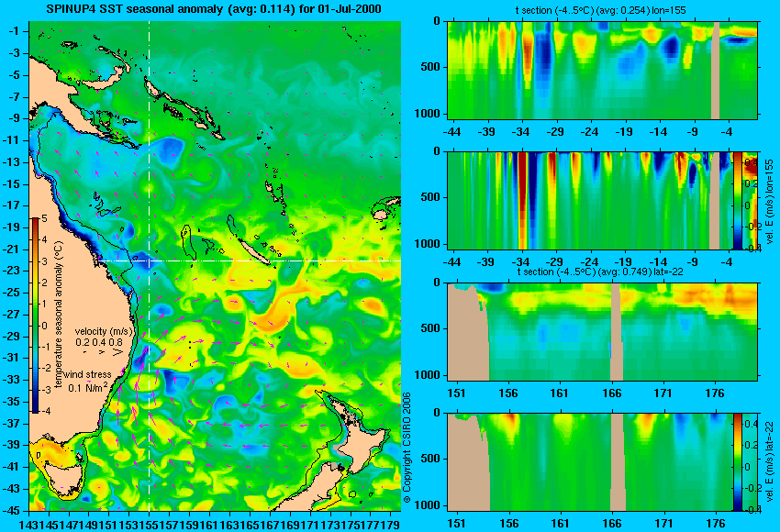Click the 't section' title with lat=-22
The height and width of the screenshot is (532, 780).
tap(600, 272)
